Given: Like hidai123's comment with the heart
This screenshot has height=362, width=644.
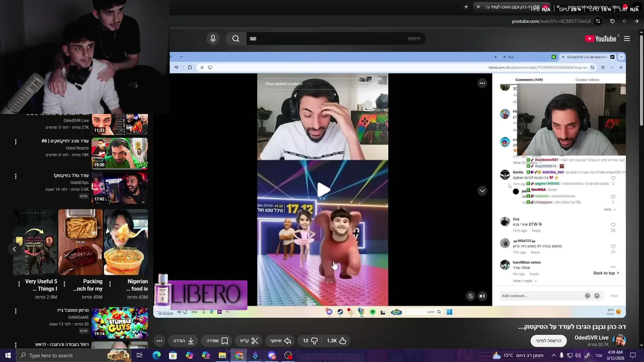Looking at the screenshot, I should [613, 246].
